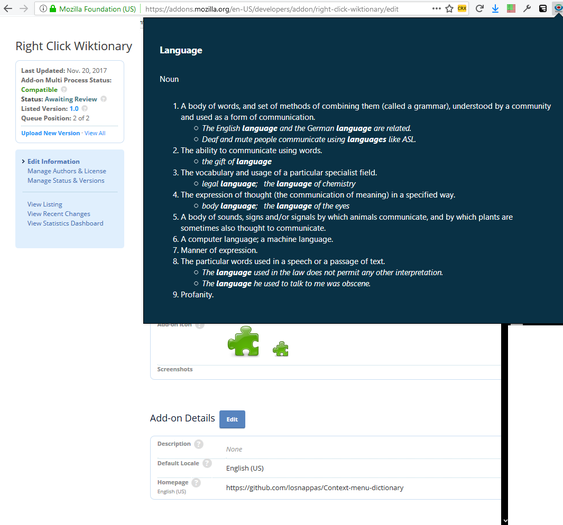Click the Language heading in the popup

coord(181,50)
